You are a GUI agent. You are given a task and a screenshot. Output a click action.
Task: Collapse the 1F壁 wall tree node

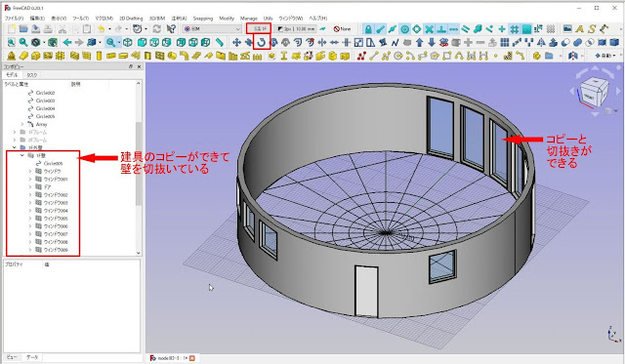pyautogui.click(x=22, y=155)
